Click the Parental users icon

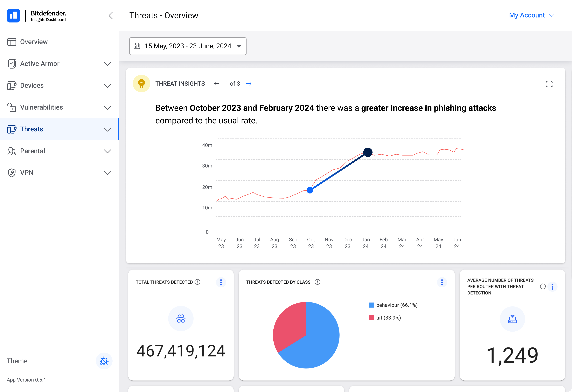click(12, 151)
